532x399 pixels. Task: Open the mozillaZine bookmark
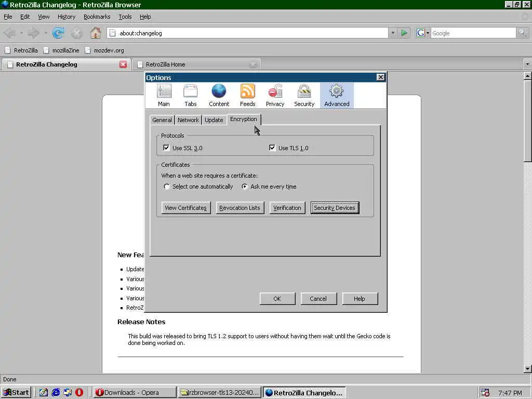[x=61, y=50]
